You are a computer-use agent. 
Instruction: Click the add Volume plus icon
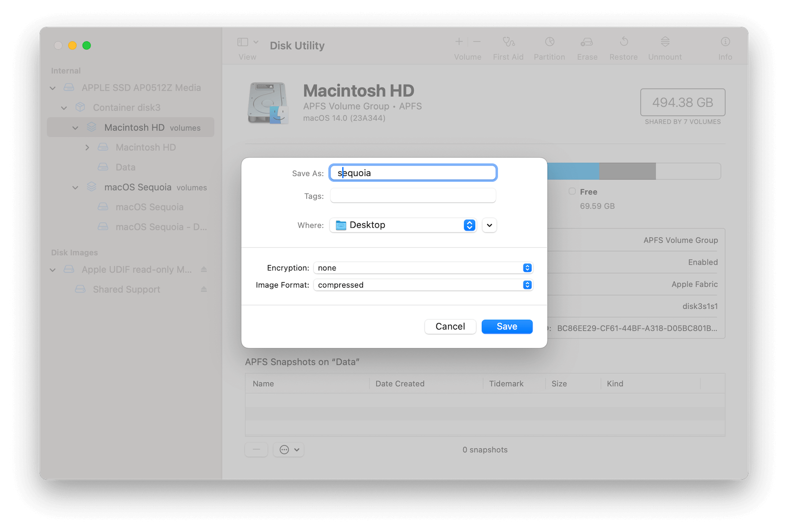459,42
